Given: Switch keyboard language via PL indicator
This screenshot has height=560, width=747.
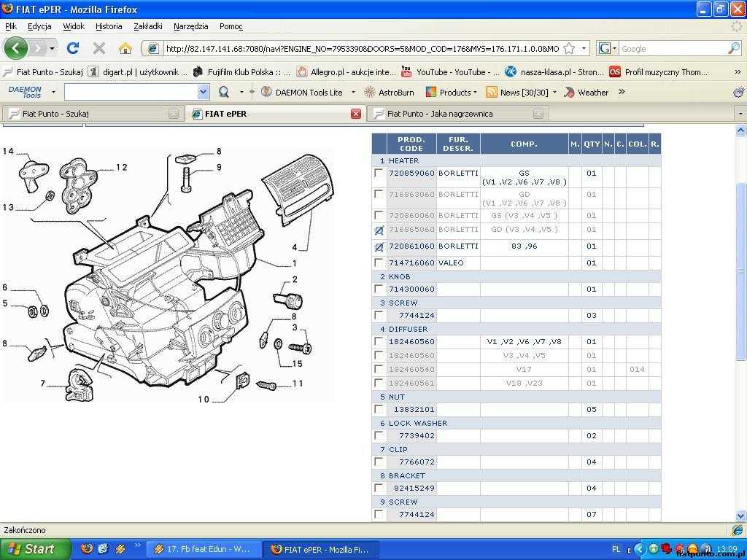Looking at the screenshot, I should click(616, 549).
